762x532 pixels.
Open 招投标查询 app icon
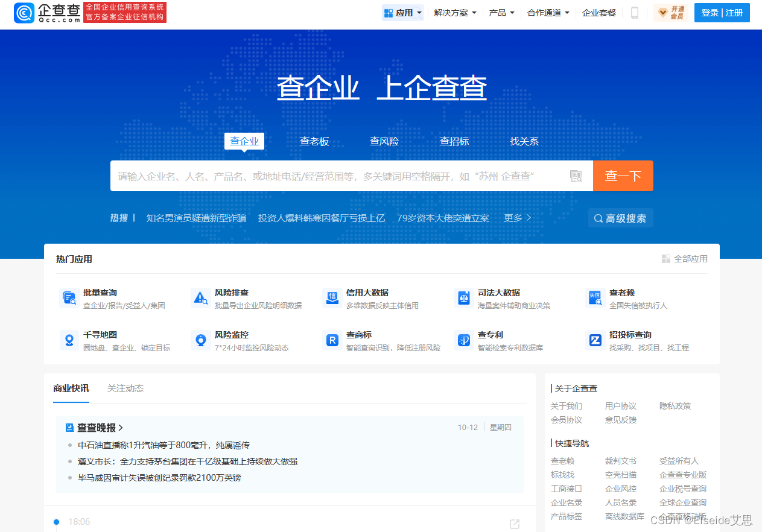595,340
